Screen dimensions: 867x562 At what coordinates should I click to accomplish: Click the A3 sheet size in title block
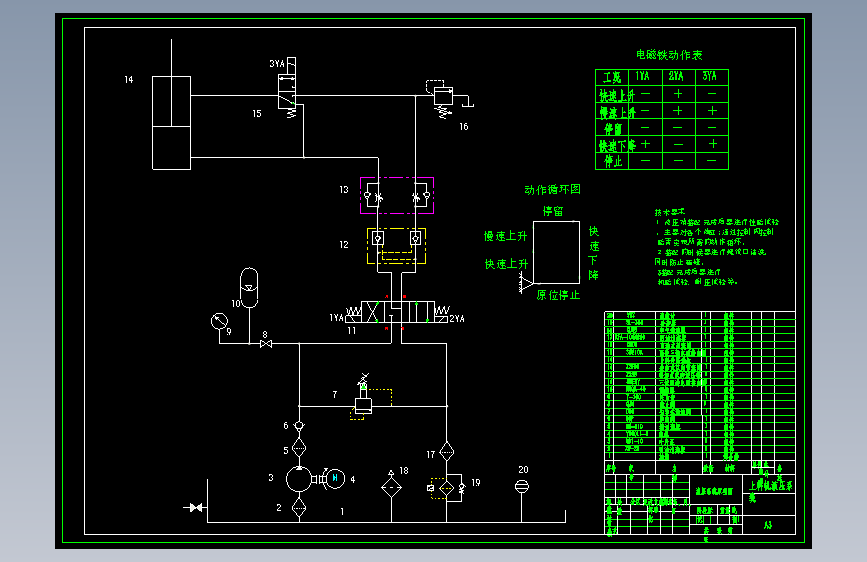point(768,525)
